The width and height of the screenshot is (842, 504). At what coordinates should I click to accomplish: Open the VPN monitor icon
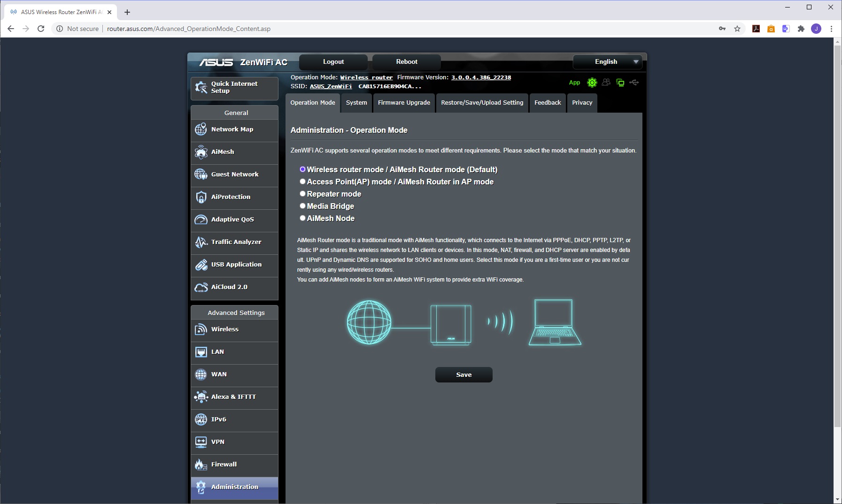(x=201, y=442)
